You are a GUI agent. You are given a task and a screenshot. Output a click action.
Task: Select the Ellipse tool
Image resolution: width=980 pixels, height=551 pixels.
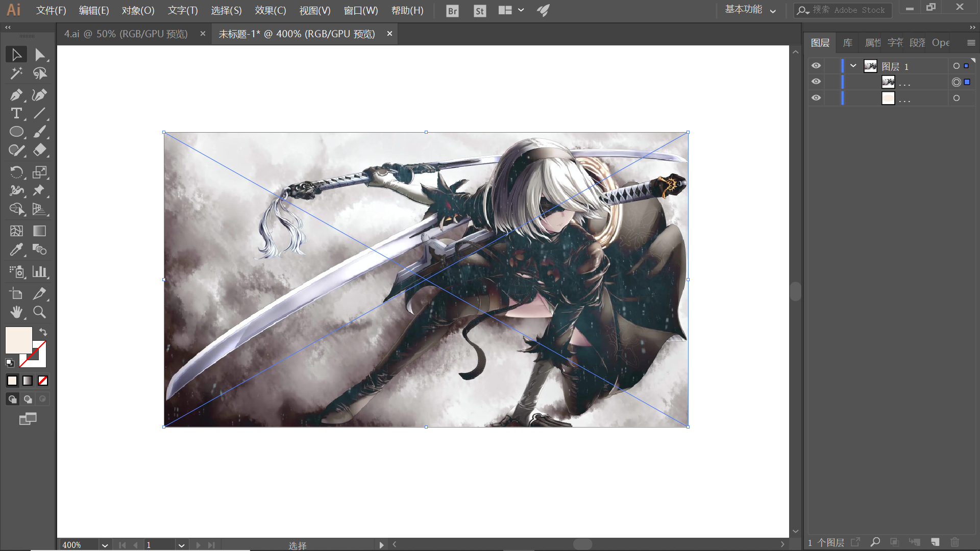pos(16,132)
